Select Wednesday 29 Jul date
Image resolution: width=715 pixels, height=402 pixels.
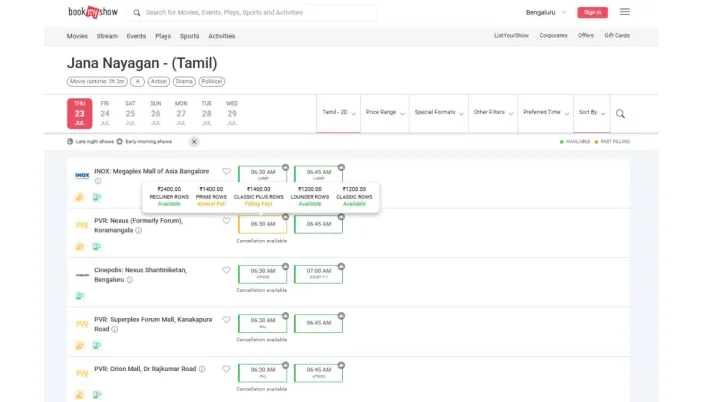click(232, 113)
